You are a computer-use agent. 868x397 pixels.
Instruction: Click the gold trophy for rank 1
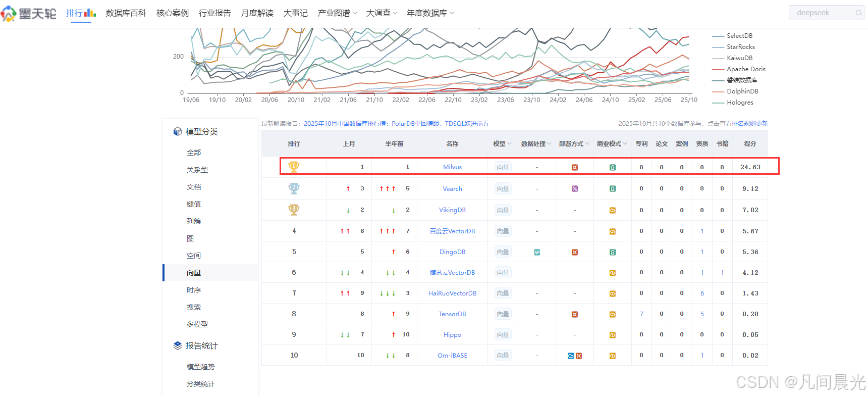(x=294, y=166)
